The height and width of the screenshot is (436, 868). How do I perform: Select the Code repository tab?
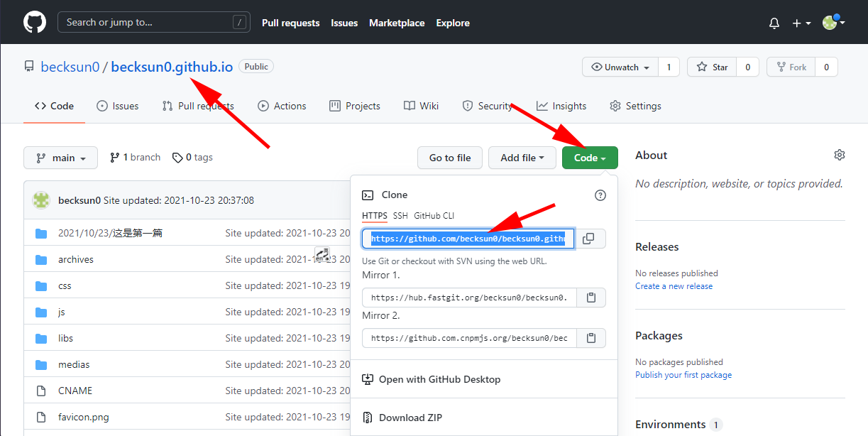(54, 106)
